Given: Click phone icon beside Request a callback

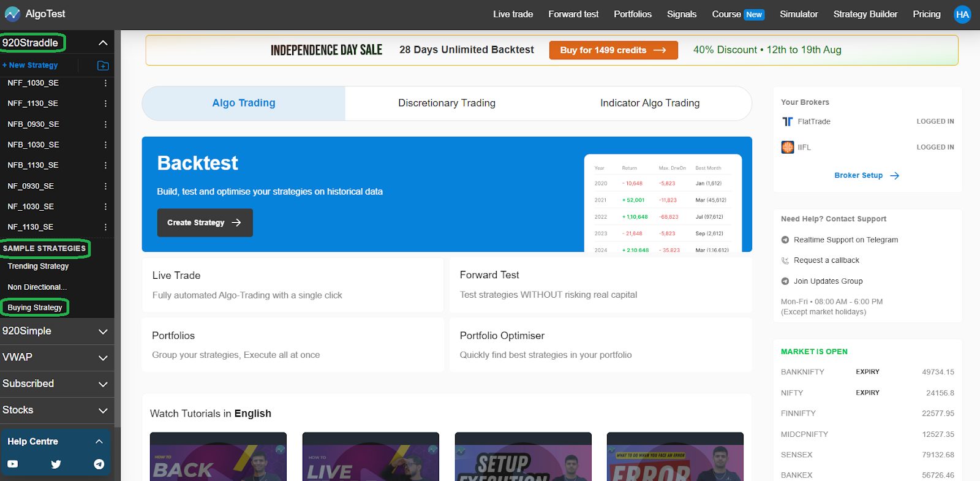Looking at the screenshot, I should [x=785, y=260].
